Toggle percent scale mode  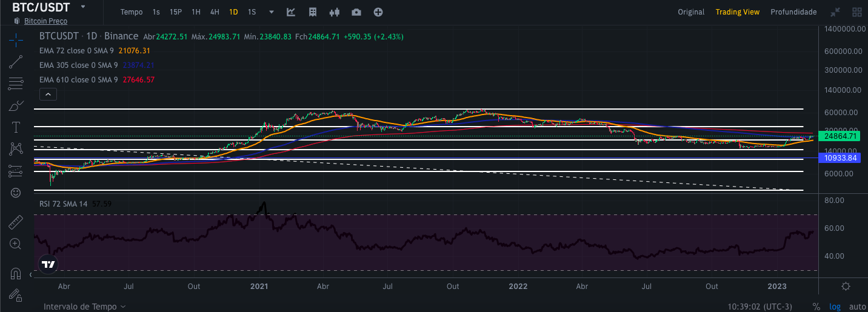pos(816,307)
